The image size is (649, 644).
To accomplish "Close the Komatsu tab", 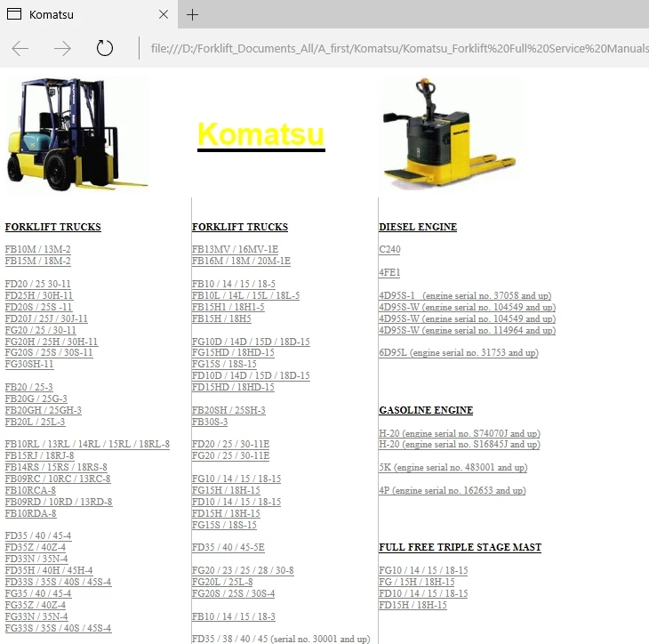I will pos(164,14).
